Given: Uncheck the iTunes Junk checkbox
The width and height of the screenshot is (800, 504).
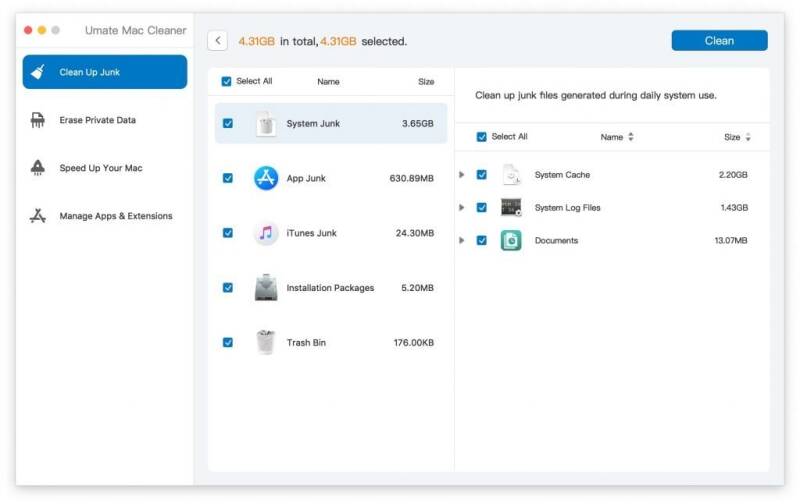Looking at the screenshot, I should click(x=228, y=233).
